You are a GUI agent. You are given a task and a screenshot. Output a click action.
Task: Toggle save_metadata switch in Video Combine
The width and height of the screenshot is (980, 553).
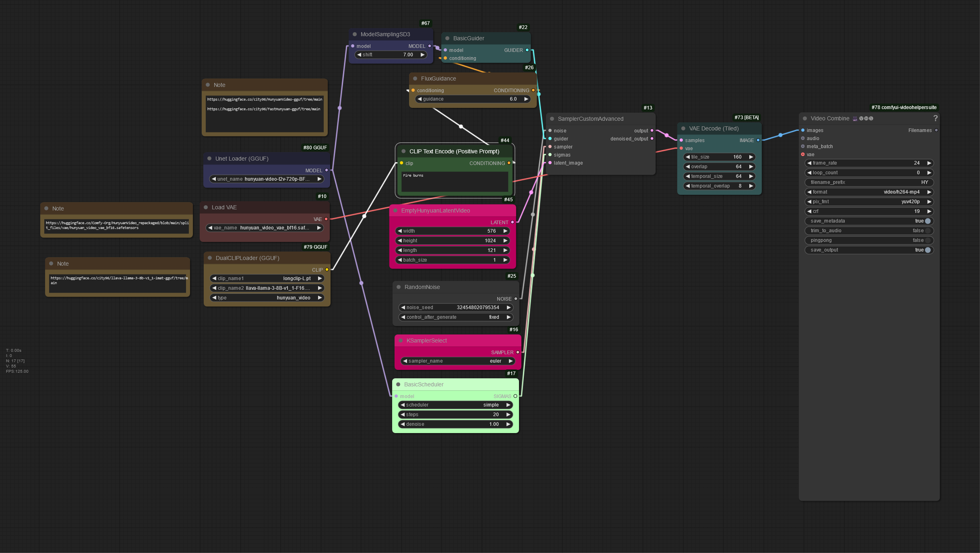[x=927, y=221]
